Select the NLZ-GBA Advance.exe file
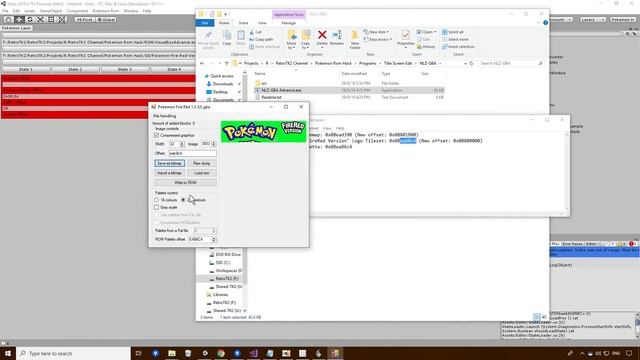The width and height of the screenshot is (640, 360). click(349, 90)
